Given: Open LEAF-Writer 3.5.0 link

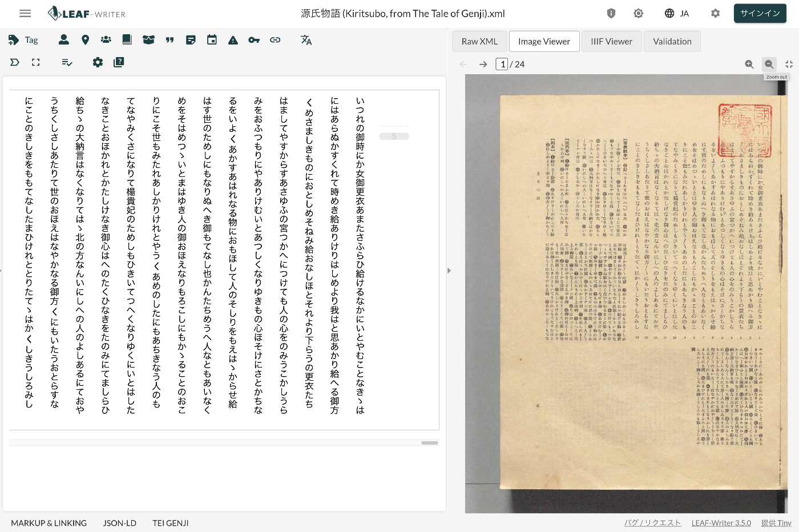Looking at the screenshot, I should (721, 523).
